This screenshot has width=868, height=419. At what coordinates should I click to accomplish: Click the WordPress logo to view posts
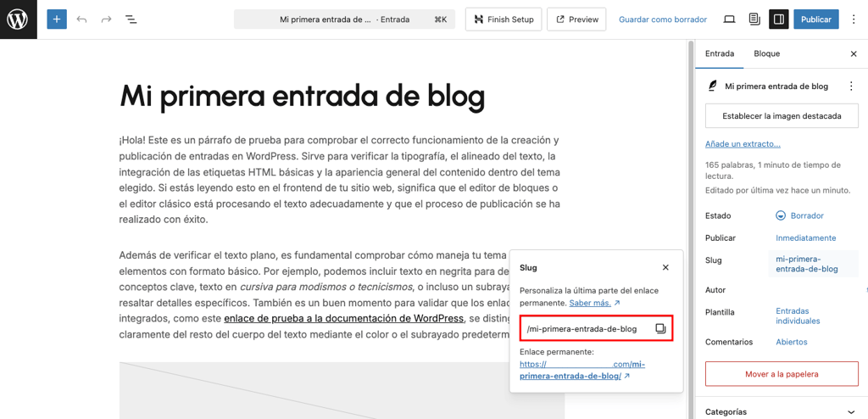pyautogui.click(x=19, y=20)
